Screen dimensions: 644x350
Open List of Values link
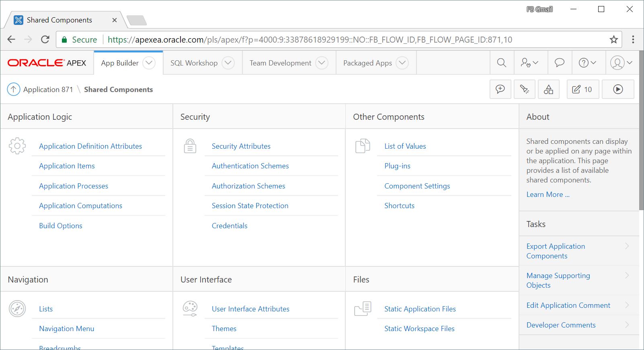pyautogui.click(x=405, y=146)
